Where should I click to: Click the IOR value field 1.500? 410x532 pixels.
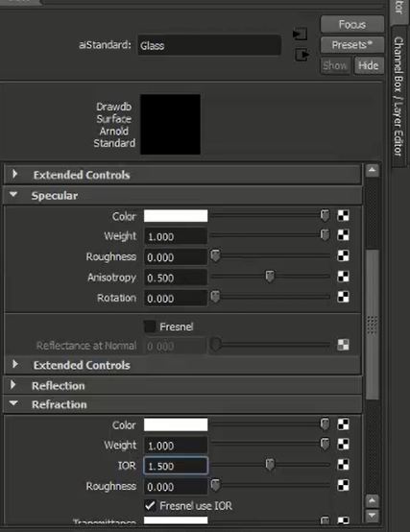point(176,466)
